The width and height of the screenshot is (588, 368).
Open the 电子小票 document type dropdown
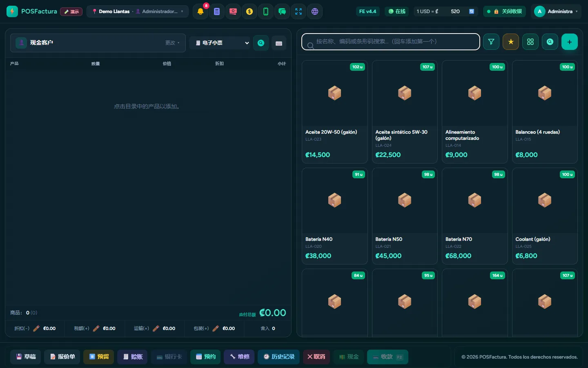[x=220, y=43]
